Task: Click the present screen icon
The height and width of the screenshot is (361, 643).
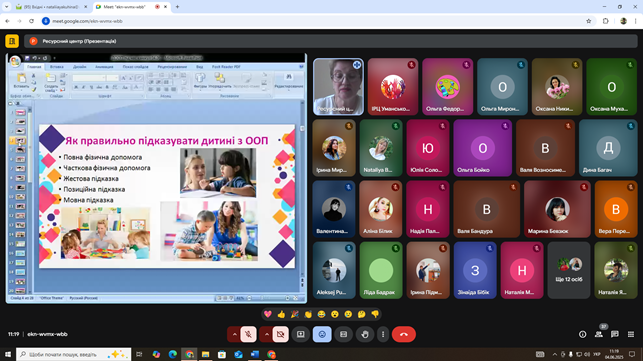Action: click(x=301, y=334)
